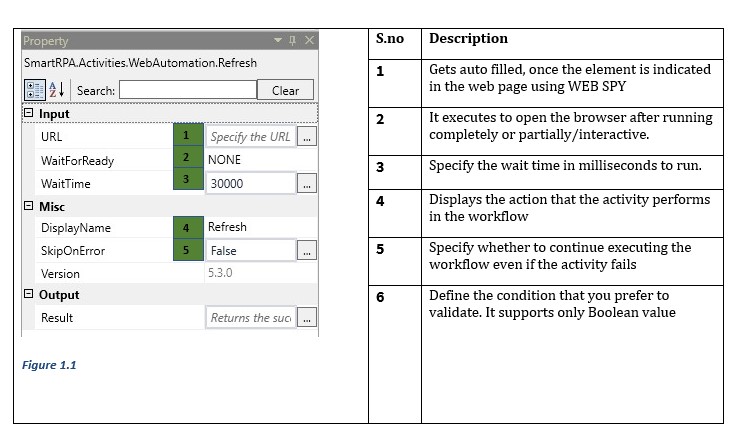The height and width of the screenshot is (438, 747).
Task: Open expression editor for URL
Action: click(x=307, y=137)
